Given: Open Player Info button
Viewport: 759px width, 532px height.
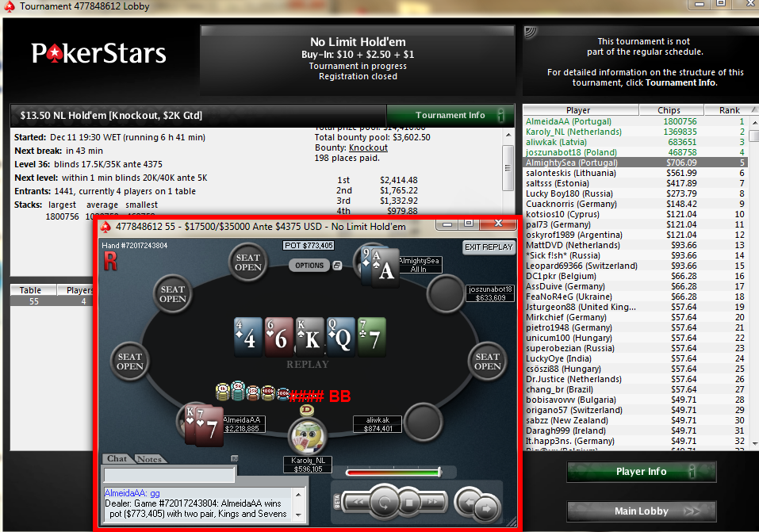Looking at the screenshot, I should click(641, 472).
